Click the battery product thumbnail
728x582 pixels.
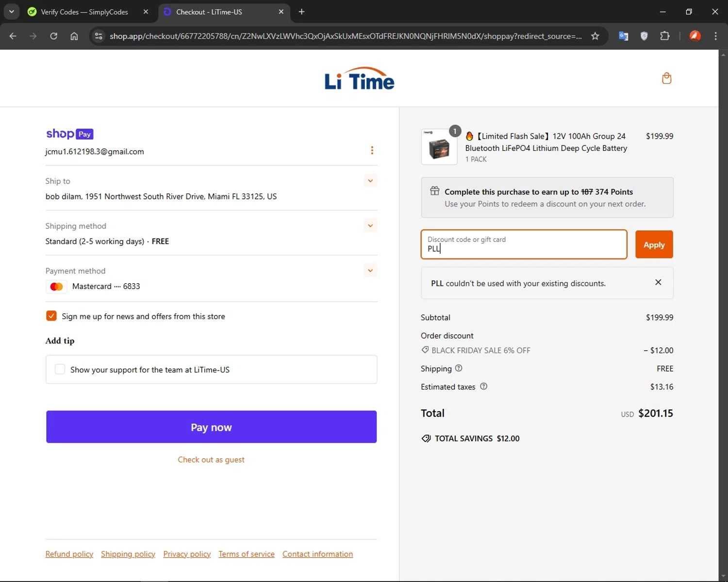439,147
